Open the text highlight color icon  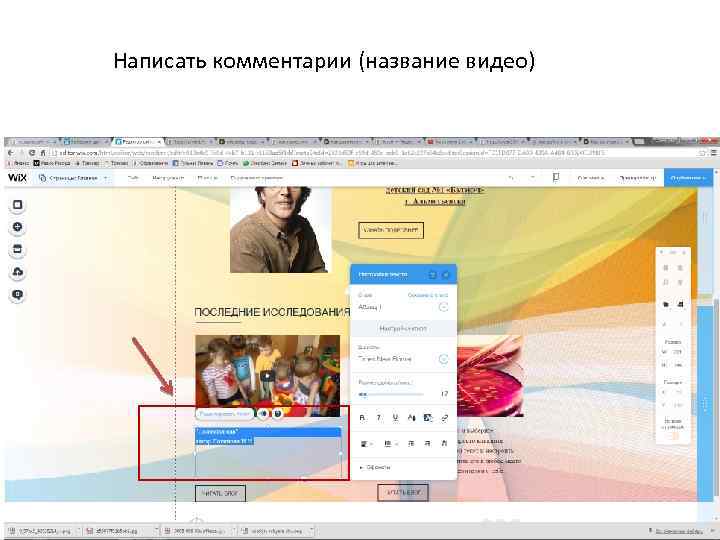coord(428,418)
